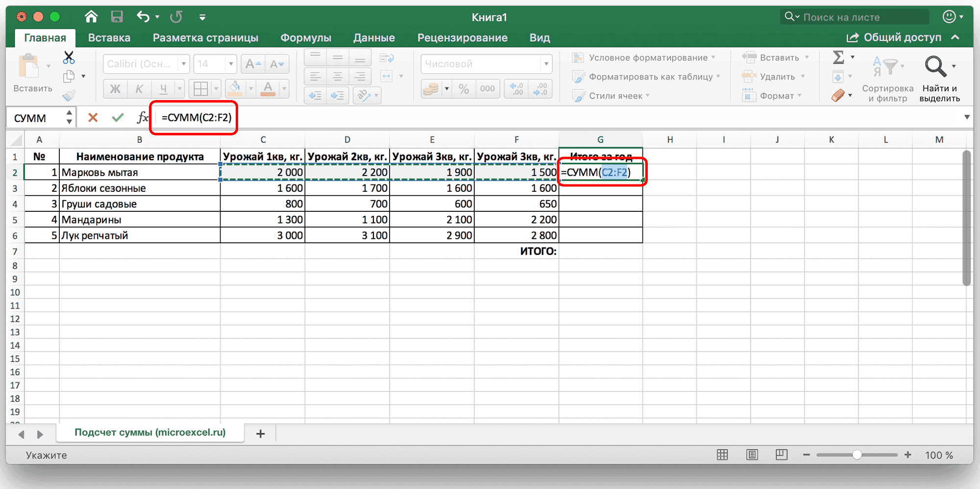Toggle center text alignment
This screenshot has height=489, width=980.
338,77
